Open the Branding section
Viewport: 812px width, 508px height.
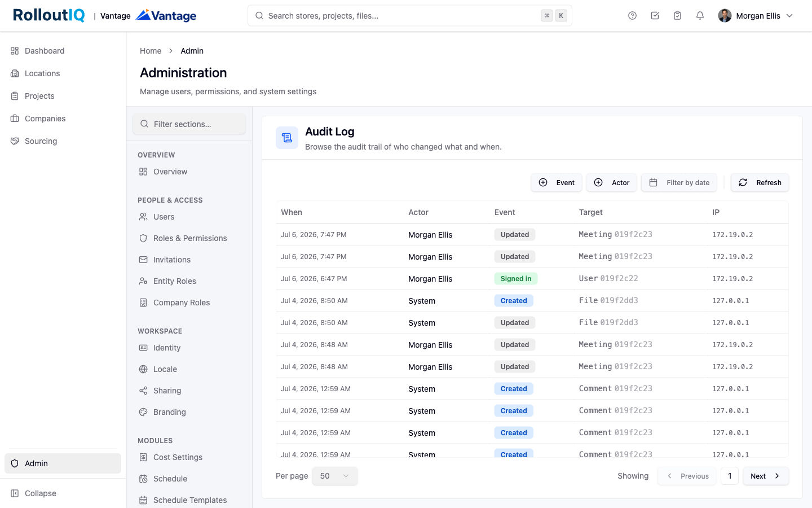tap(189, 412)
